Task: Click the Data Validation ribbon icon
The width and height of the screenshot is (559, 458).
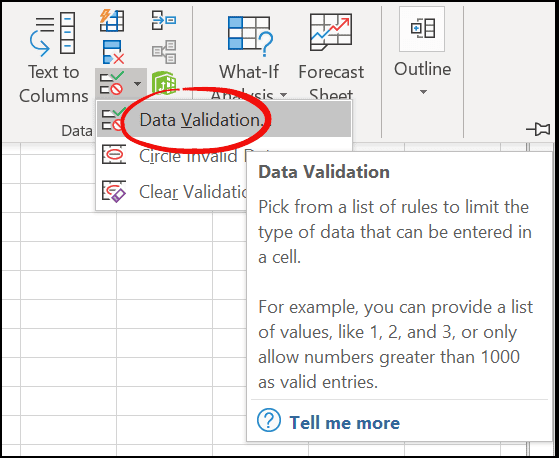Action: tap(112, 83)
